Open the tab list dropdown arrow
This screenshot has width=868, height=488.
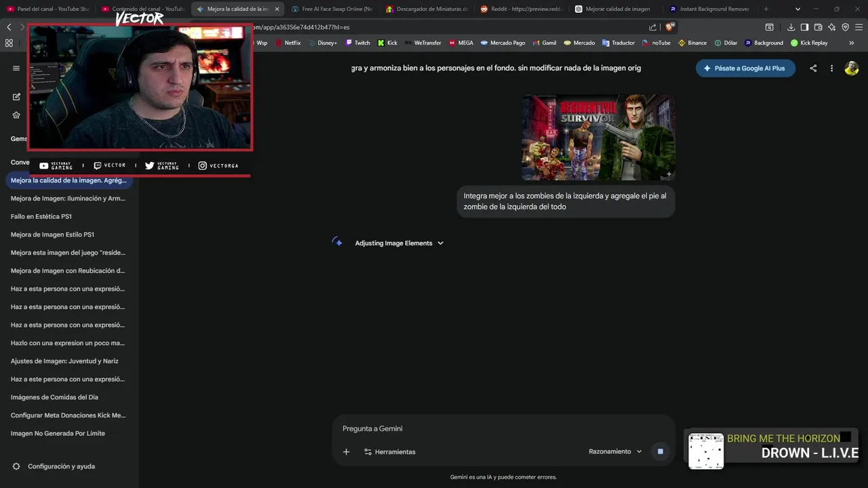(x=797, y=9)
